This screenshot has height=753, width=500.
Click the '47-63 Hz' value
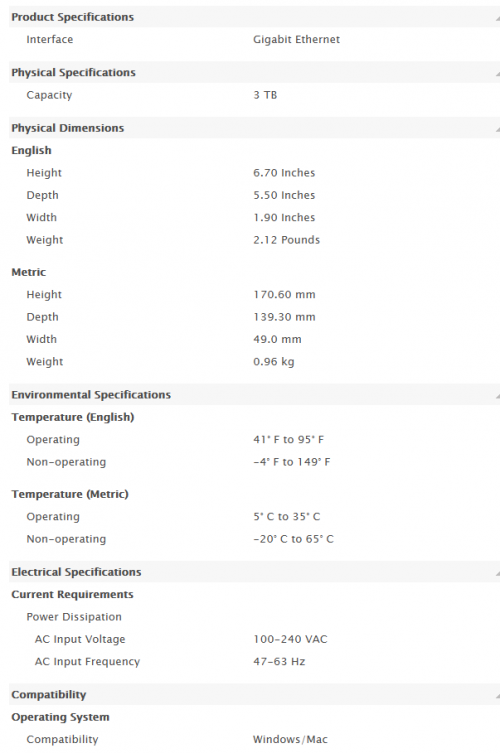pyautogui.click(x=279, y=662)
